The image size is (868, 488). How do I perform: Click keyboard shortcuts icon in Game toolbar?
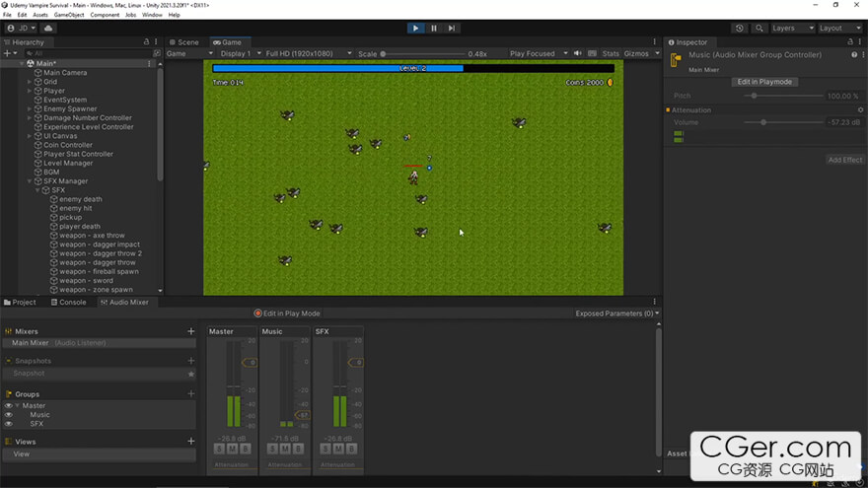(592, 53)
